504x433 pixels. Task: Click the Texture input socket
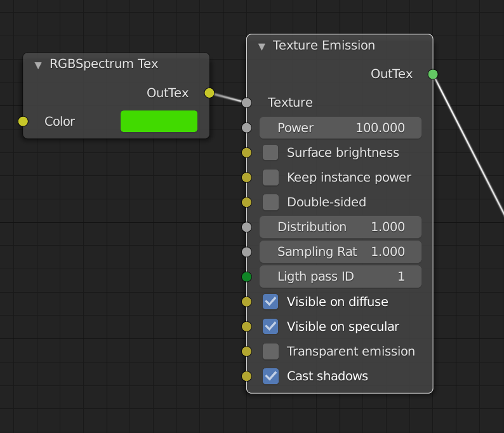(247, 102)
